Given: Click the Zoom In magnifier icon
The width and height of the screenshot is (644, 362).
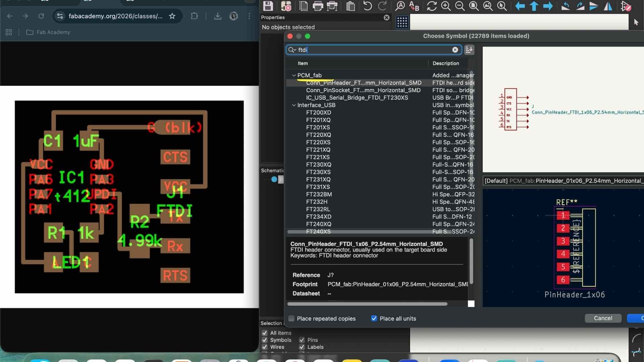Looking at the screenshot, I should tap(446, 6).
